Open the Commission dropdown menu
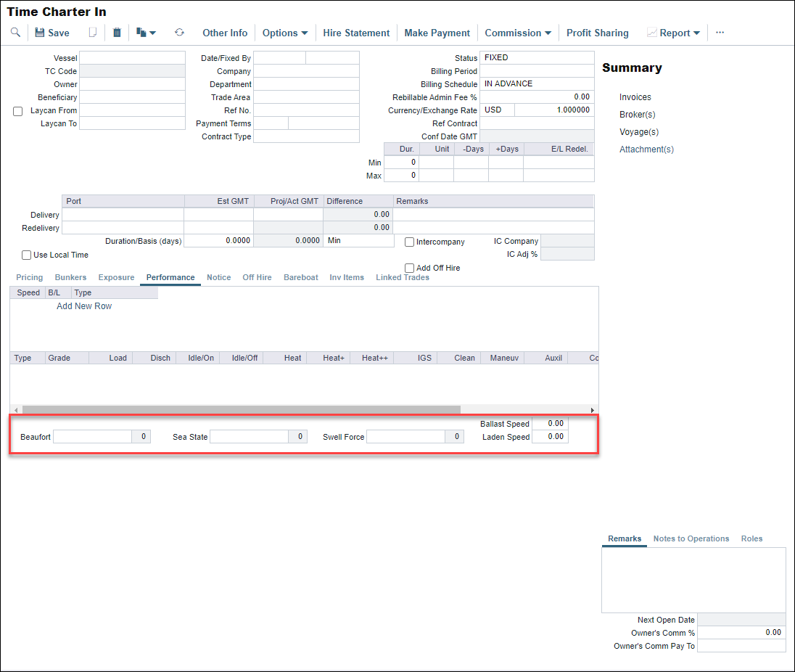795x672 pixels. tap(518, 33)
